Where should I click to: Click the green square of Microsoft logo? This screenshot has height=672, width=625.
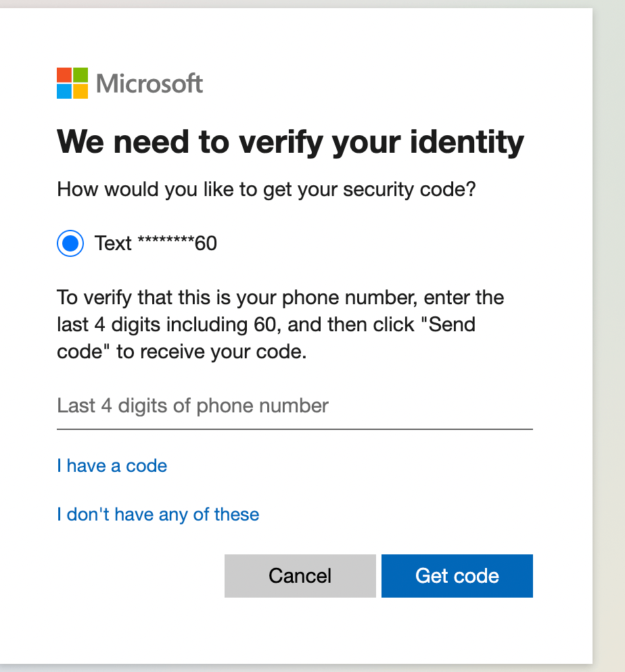(x=80, y=75)
